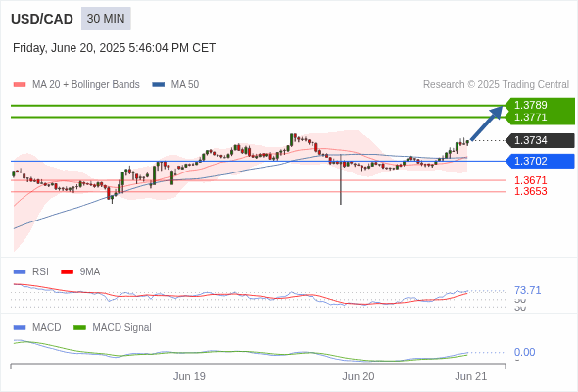Click the blue 1.3702 pivot price tag
Image resolution: width=578 pixels, height=392 pixels.
point(540,161)
